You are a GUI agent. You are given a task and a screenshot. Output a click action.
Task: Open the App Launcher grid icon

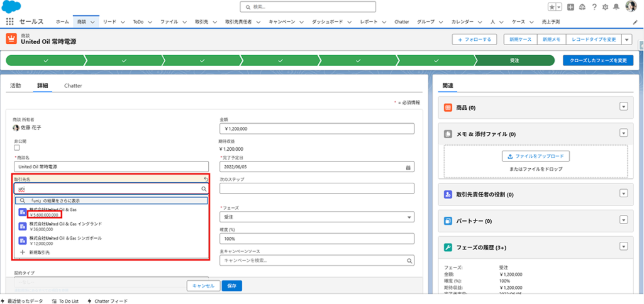[x=10, y=22]
